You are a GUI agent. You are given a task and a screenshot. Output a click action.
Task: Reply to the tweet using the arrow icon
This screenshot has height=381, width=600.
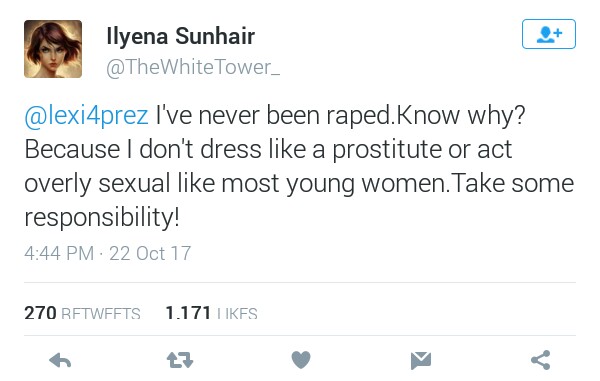60,360
